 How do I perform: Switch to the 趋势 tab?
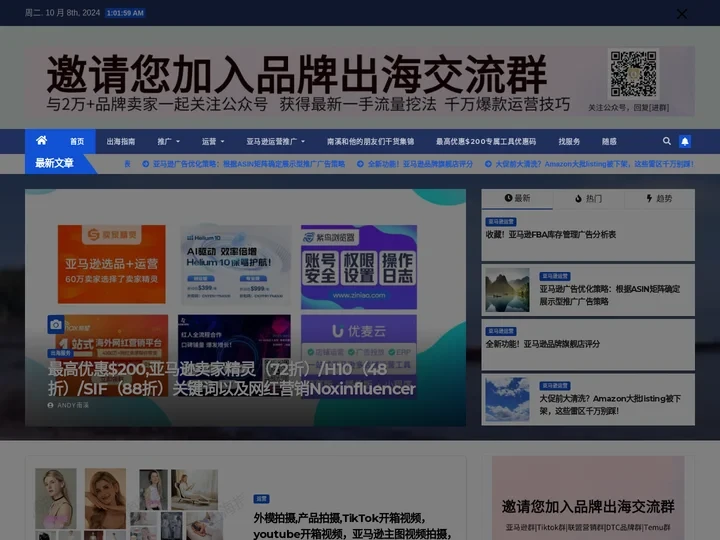(659, 199)
